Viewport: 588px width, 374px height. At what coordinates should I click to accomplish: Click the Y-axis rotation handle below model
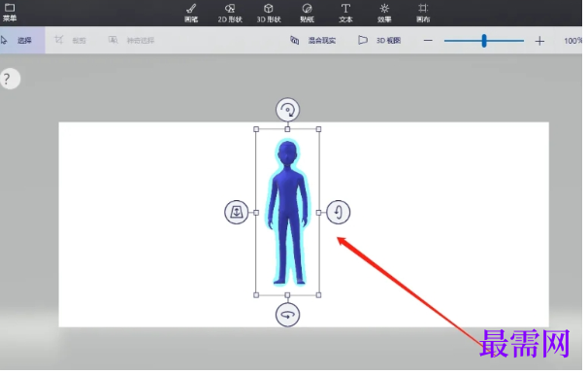pyautogui.click(x=288, y=315)
